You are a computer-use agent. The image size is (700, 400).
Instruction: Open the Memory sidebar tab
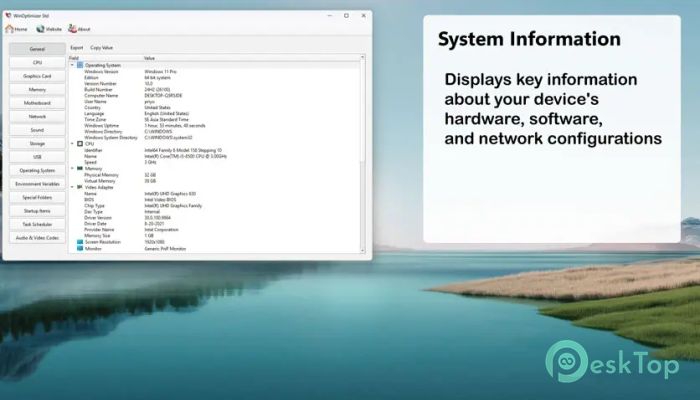38,90
